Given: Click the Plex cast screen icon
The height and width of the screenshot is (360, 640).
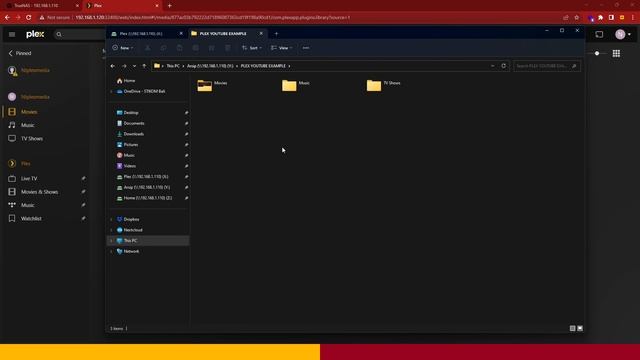Looking at the screenshot, I should click(x=599, y=34).
